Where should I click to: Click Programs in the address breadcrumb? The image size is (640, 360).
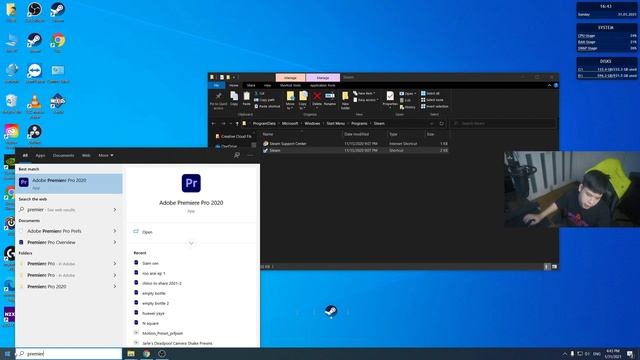click(359, 123)
